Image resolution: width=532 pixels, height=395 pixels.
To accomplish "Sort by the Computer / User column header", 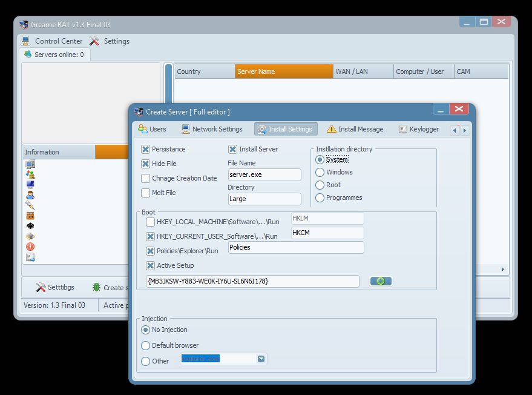I will tap(424, 71).
